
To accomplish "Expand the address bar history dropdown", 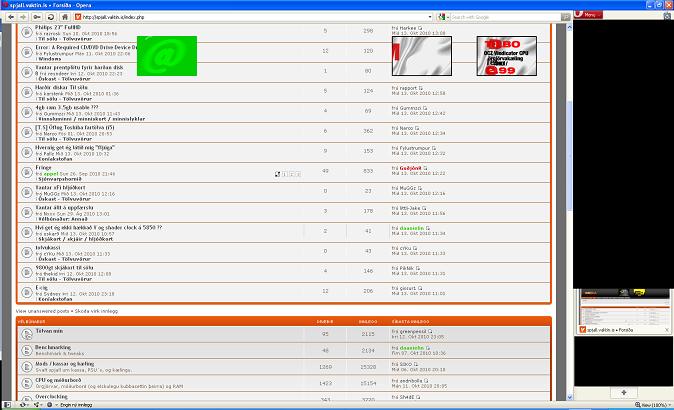I will [x=430, y=17].
